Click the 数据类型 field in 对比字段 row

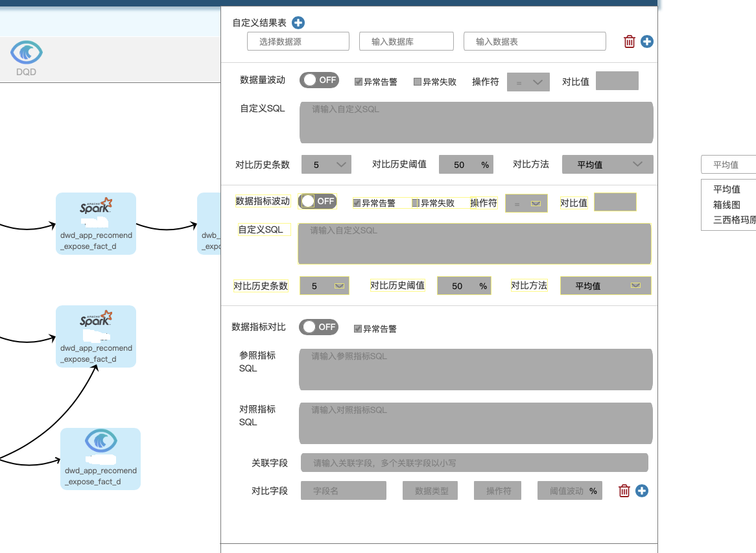pos(430,491)
